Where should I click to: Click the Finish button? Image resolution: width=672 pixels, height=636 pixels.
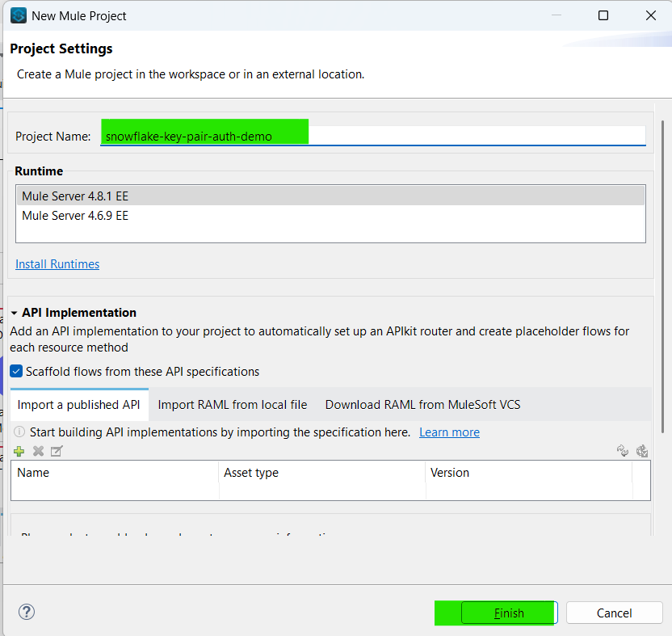508,613
